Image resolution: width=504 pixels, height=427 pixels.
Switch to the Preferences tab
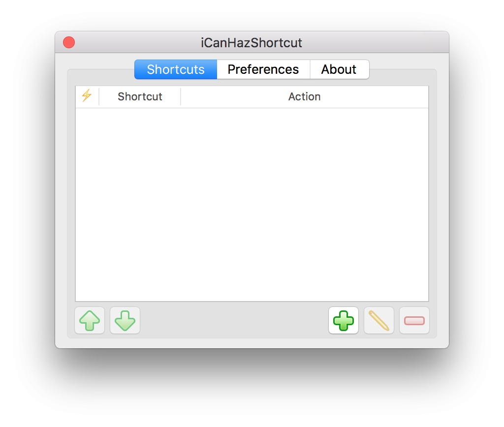click(x=263, y=69)
